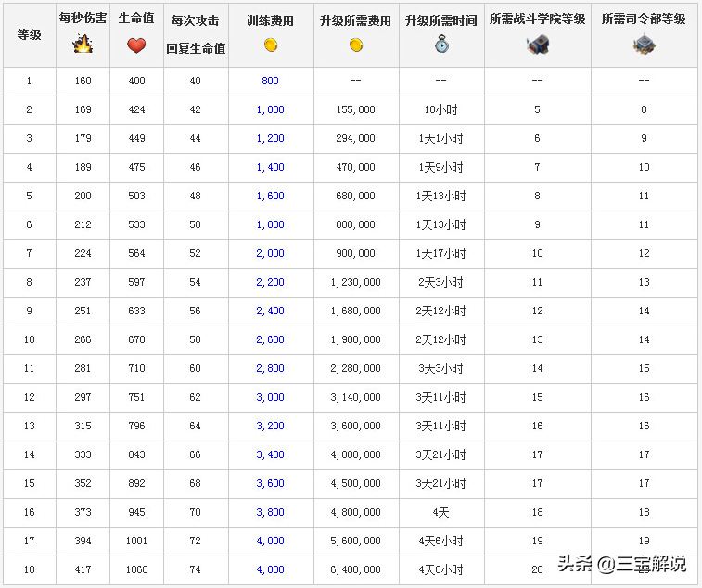Open the level 1 training cost link 800

[271, 81]
